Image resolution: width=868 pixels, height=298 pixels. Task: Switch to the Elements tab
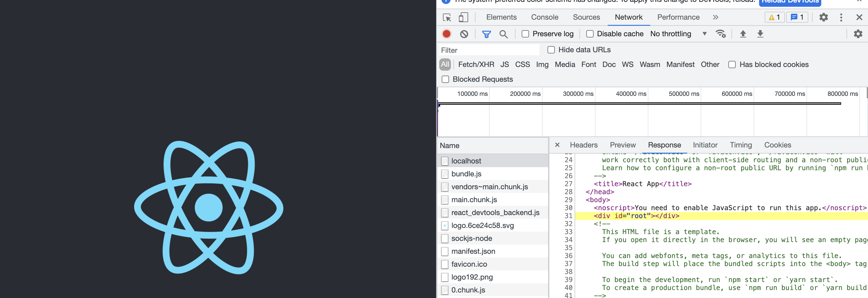pos(501,18)
